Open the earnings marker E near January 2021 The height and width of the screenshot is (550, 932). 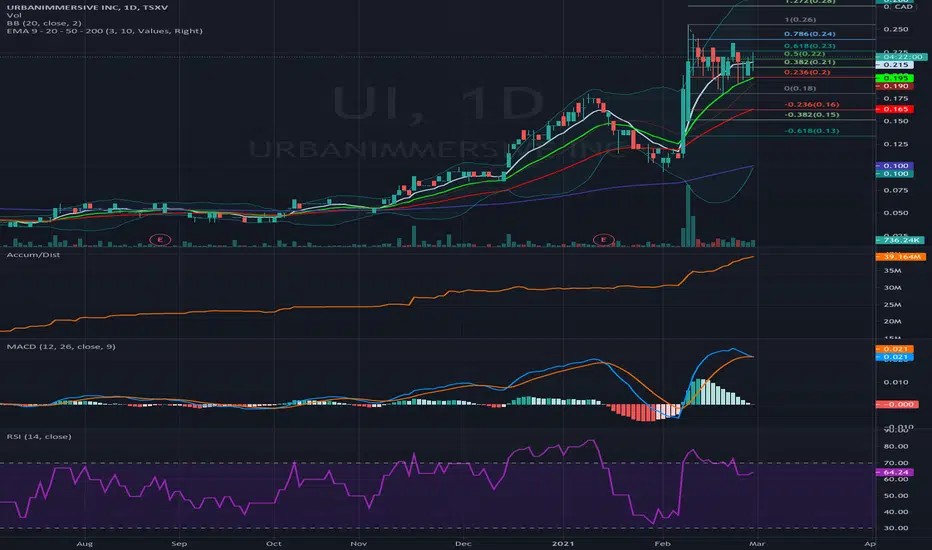click(x=603, y=240)
